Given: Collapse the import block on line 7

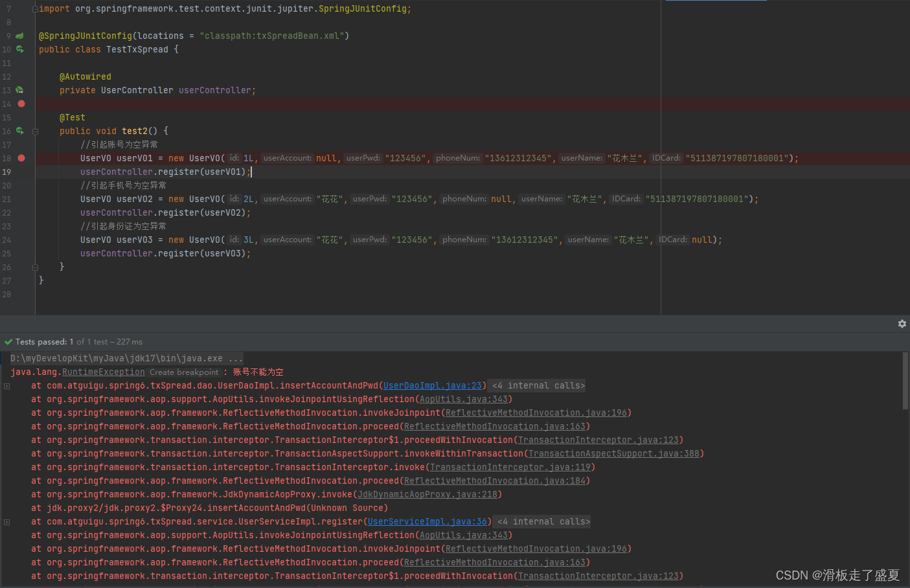Looking at the screenshot, I should click(35, 9).
